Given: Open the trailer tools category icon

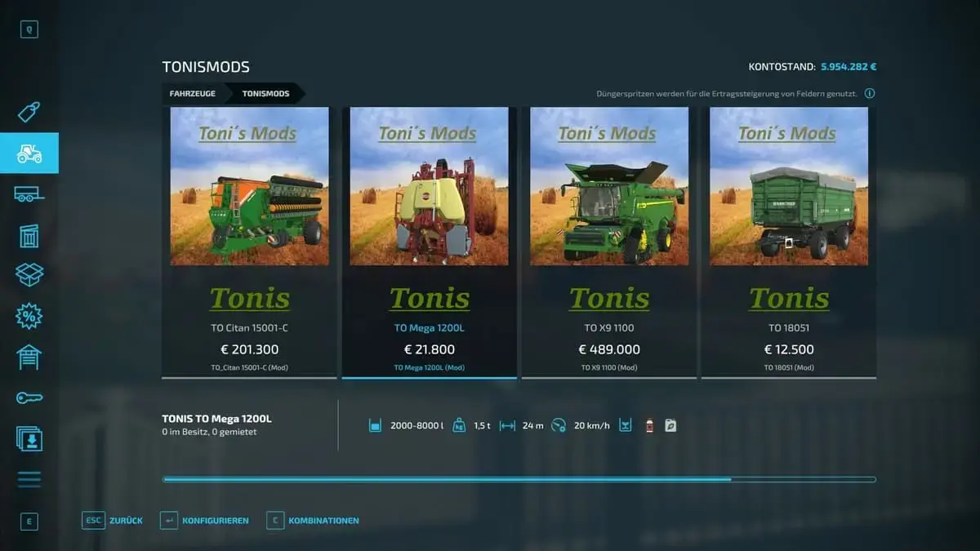Looking at the screenshot, I should 29,194.
